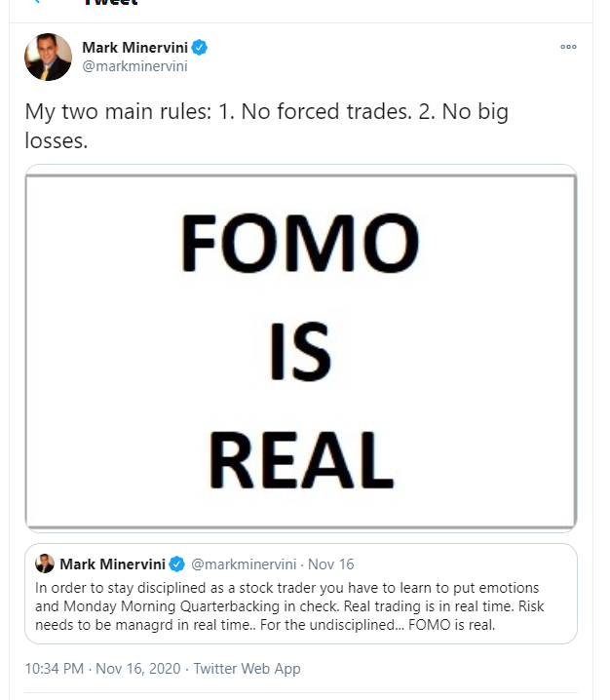Click the 'My two main rules' tweet text
The height and width of the screenshot is (700, 610).
click(266, 125)
